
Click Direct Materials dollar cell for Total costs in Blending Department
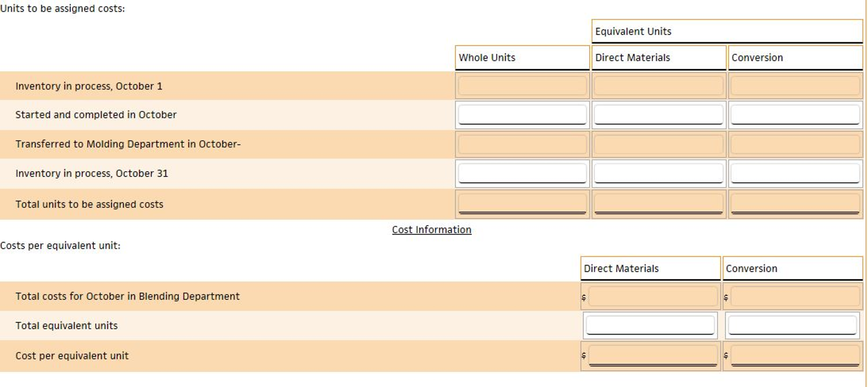pyautogui.click(x=653, y=296)
